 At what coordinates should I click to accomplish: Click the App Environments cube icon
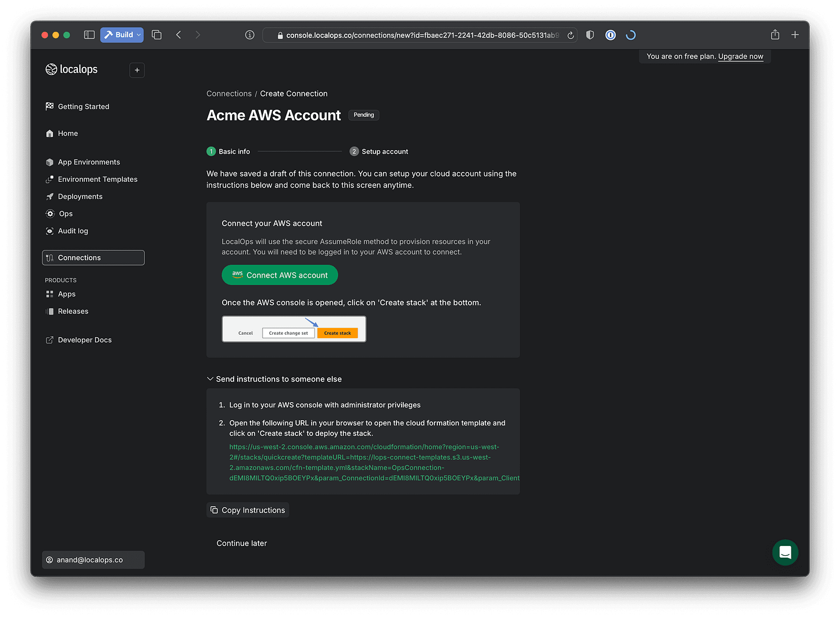(x=50, y=162)
